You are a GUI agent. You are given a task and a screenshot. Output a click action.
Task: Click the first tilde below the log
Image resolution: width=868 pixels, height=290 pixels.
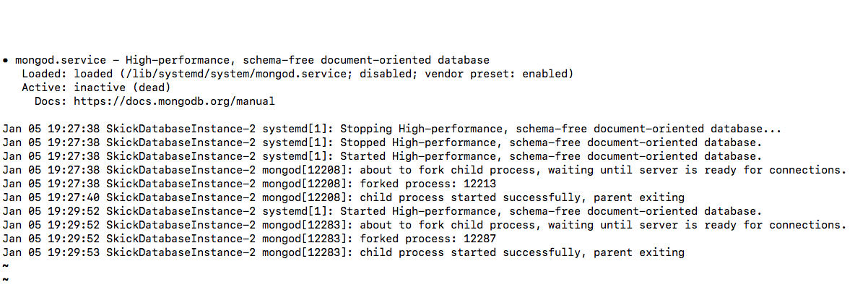pos(5,265)
